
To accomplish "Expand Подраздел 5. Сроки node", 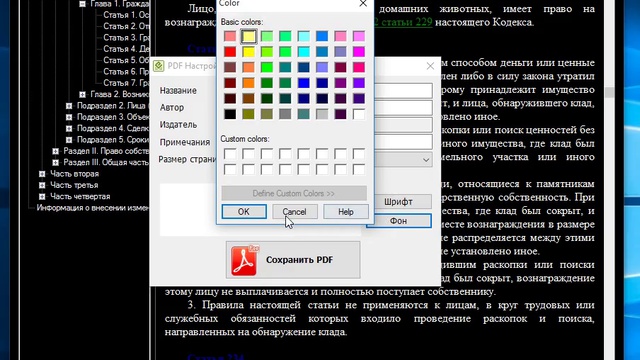I will (x=69, y=140).
